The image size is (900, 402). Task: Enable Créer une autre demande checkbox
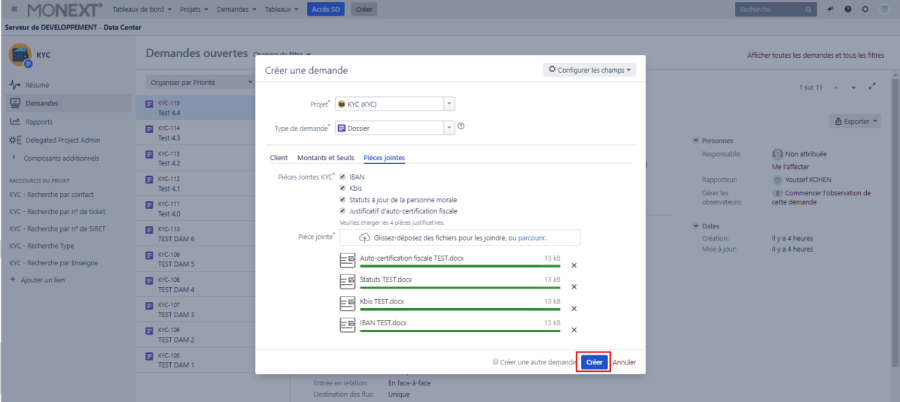pos(495,362)
